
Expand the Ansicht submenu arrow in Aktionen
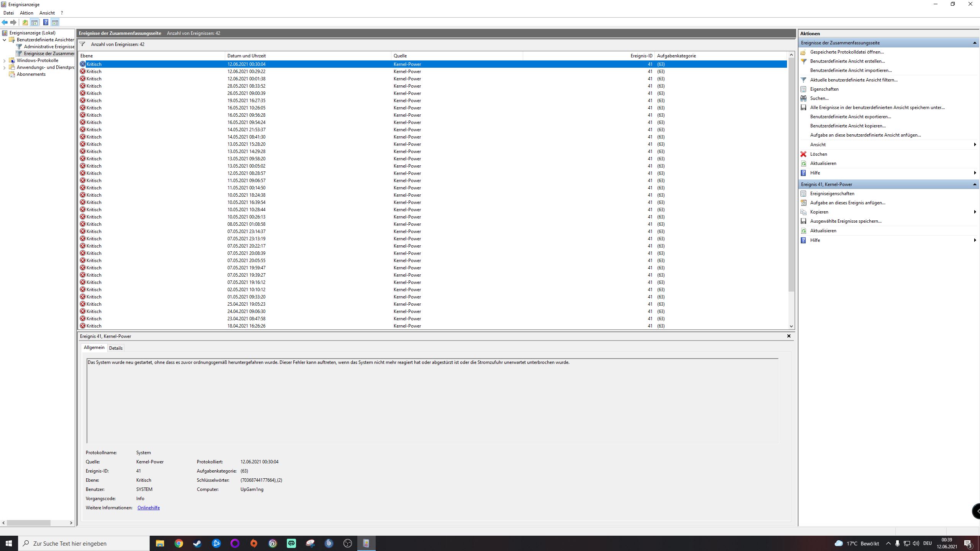pyautogui.click(x=974, y=145)
